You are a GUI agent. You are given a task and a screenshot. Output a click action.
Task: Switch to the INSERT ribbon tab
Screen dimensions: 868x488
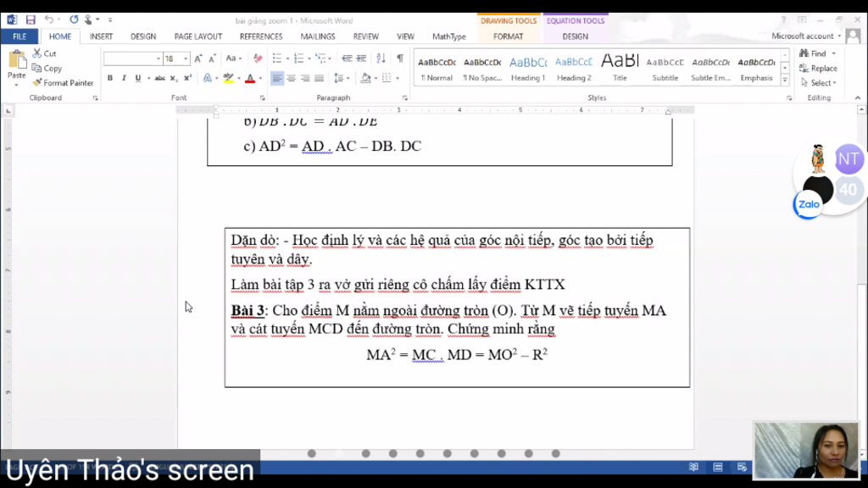pyautogui.click(x=102, y=36)
